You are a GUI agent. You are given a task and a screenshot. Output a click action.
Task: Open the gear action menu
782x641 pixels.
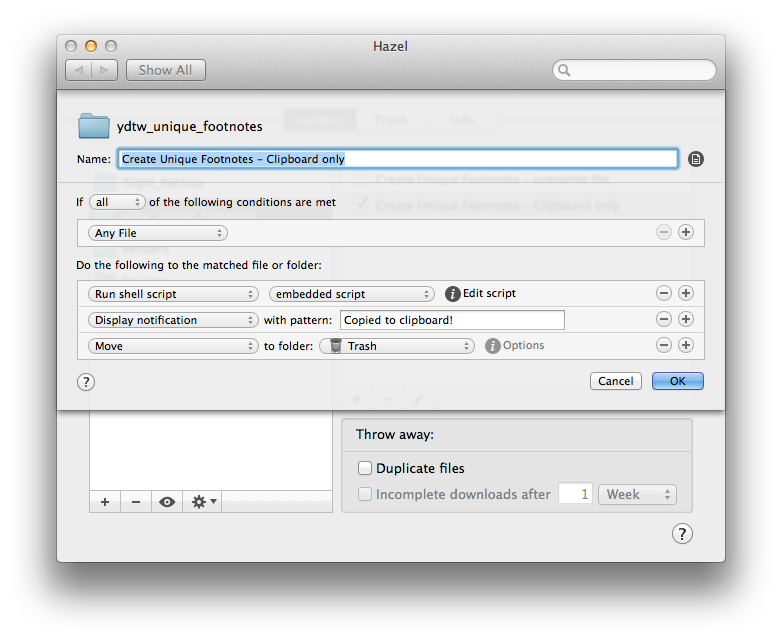tap(202, 502)
